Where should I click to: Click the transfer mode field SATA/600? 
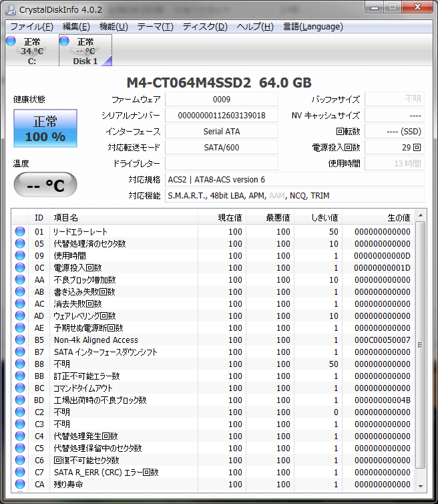coord(222,148)
